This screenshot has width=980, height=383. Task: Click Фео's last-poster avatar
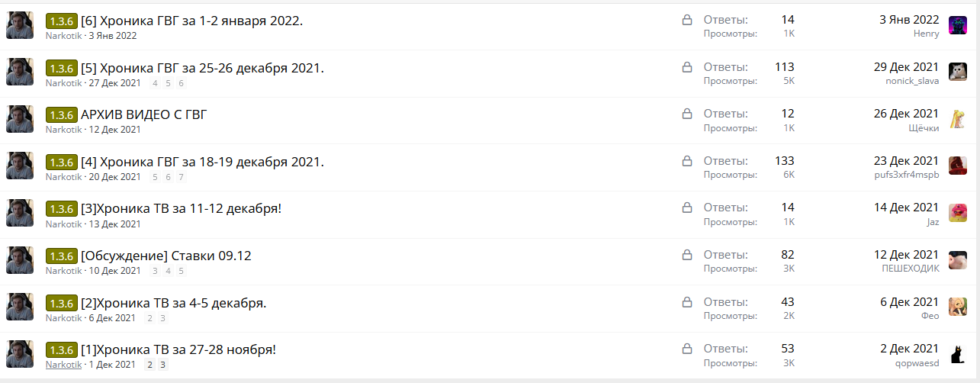(x=958, y=307)
